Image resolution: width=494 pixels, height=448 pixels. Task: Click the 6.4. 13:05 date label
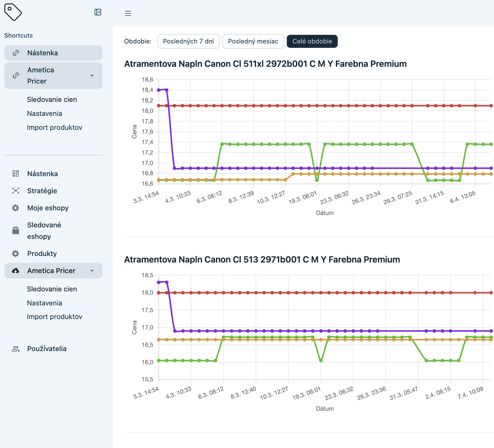tap(463, 197)
